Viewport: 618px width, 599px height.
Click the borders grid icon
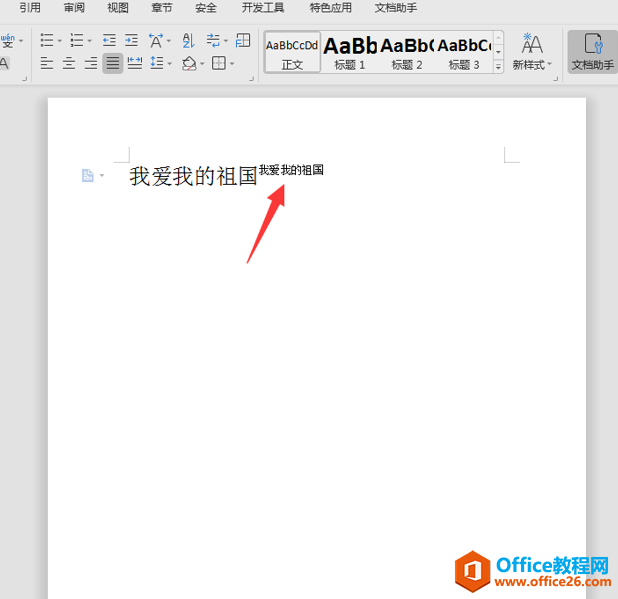[219, 63]
